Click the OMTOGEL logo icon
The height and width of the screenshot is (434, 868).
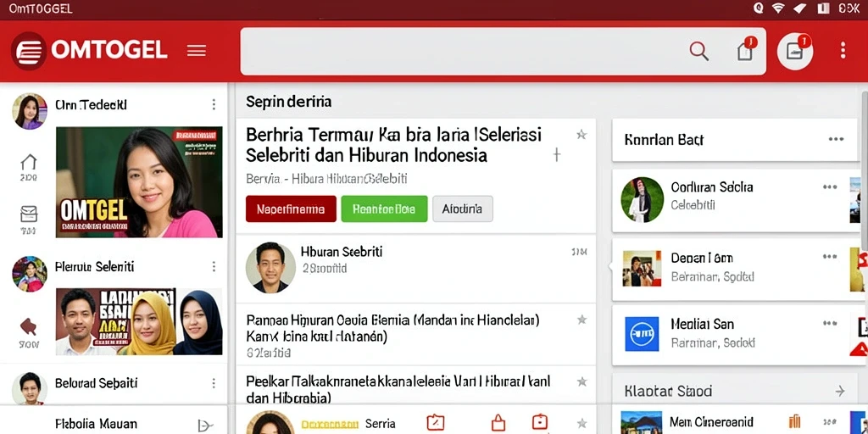28,51
